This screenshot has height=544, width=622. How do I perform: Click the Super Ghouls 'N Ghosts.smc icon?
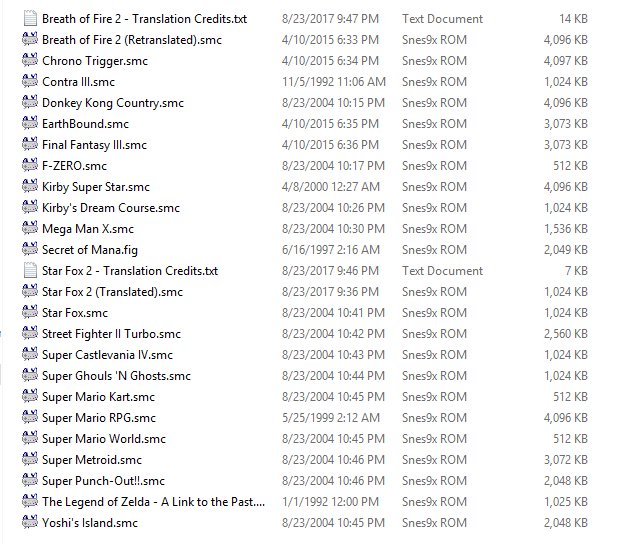tap(30, 375)
